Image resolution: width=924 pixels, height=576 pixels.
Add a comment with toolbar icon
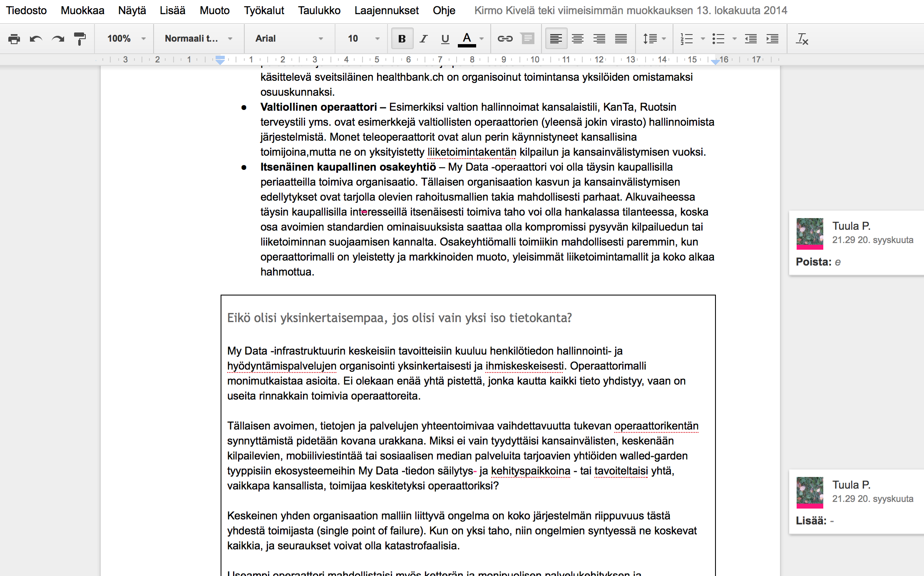point(528,39)
